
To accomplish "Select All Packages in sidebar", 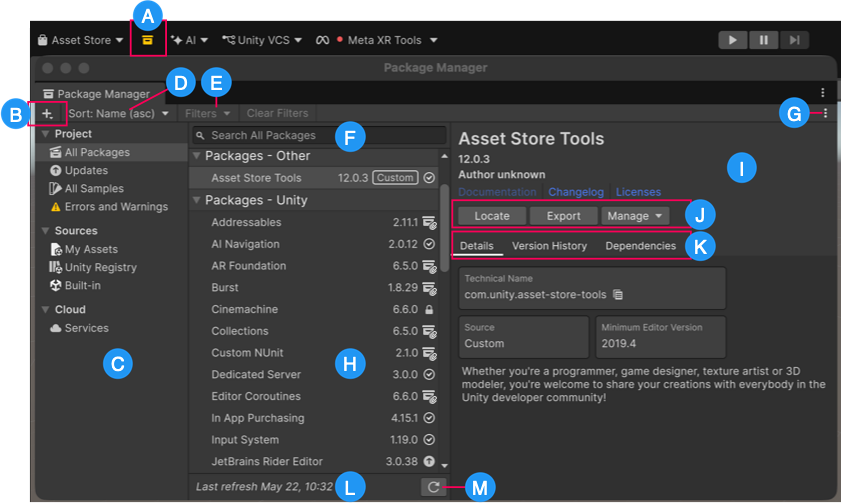I will point(111,152).
